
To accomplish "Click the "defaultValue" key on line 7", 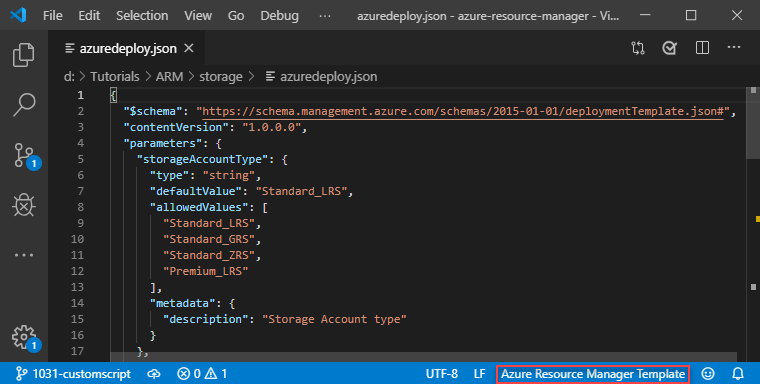I will click(x=196, y=191).
